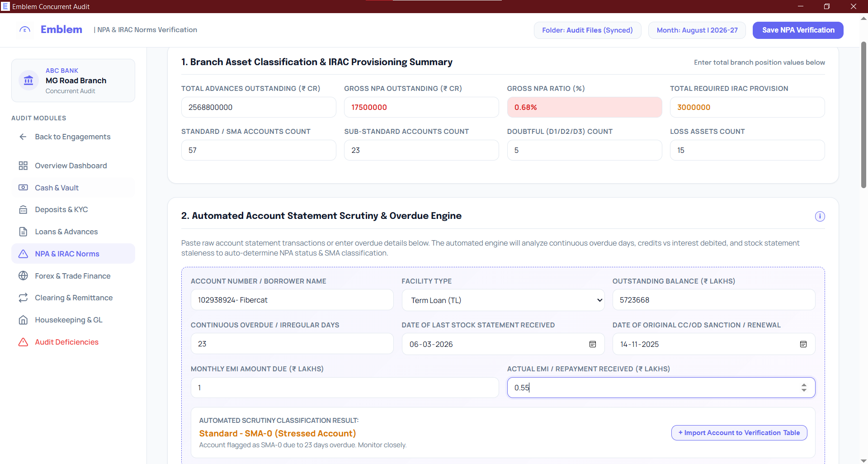Click Back to Engagements link
This screenshot has width=868, height=464.
73,137
